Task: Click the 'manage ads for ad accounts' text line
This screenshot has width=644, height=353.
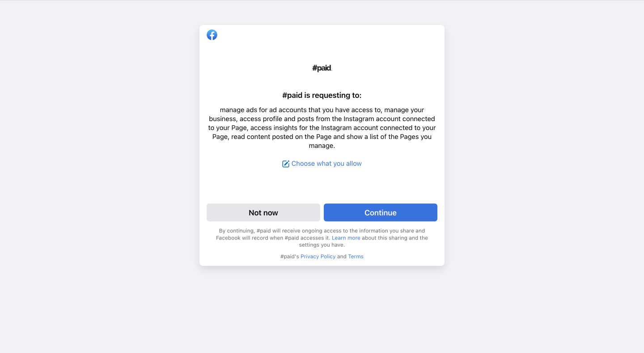Action: coord(322,110)
